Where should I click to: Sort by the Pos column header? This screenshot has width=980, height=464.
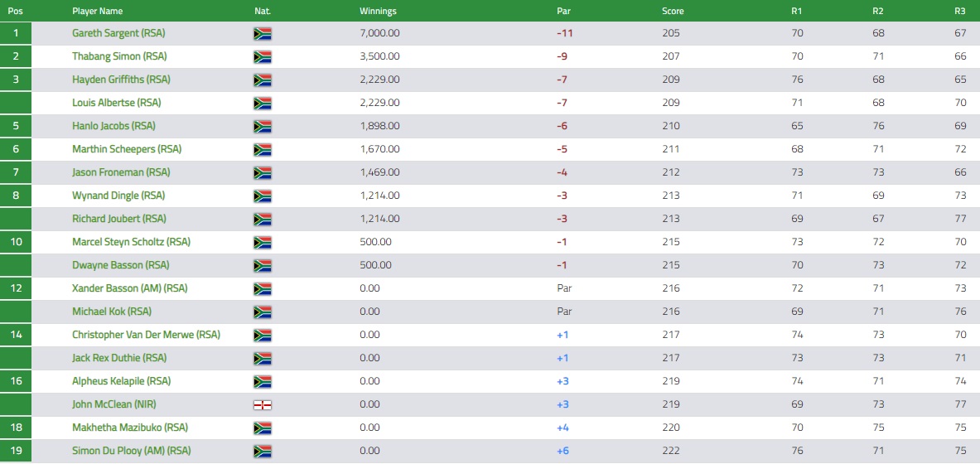pyautogui.click(x=15, y=11)
